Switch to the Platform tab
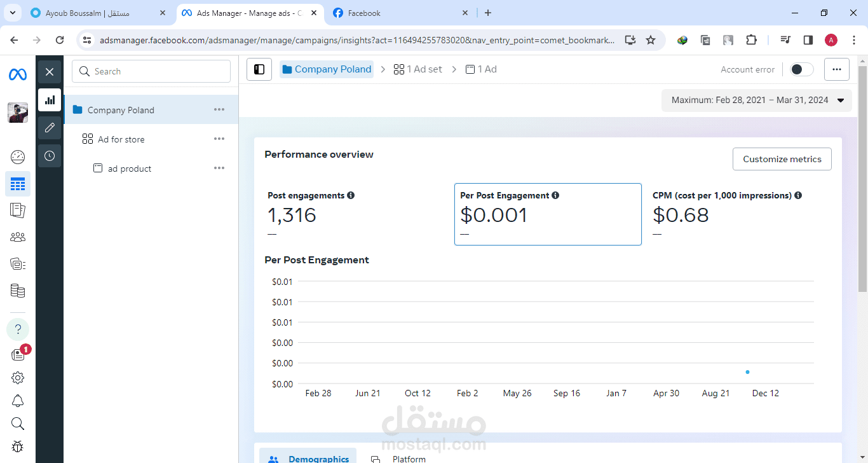The height and width of the screenshot is (463, 868). [398, 458]
